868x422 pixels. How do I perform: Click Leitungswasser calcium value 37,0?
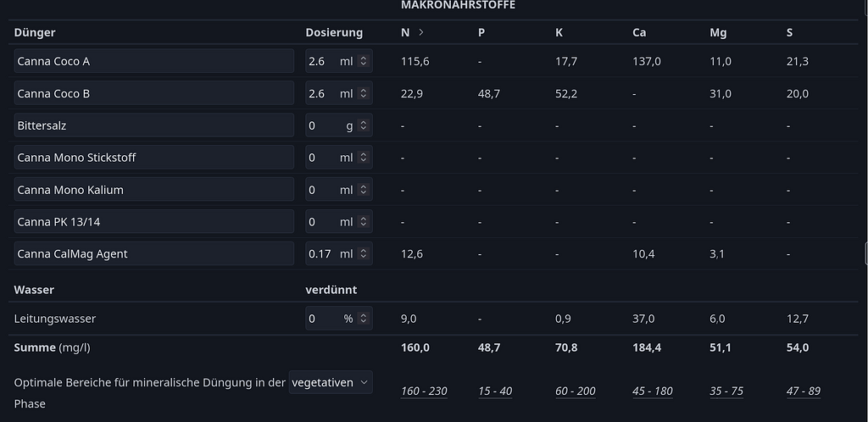pyautogui.click(x=644, y=318)
